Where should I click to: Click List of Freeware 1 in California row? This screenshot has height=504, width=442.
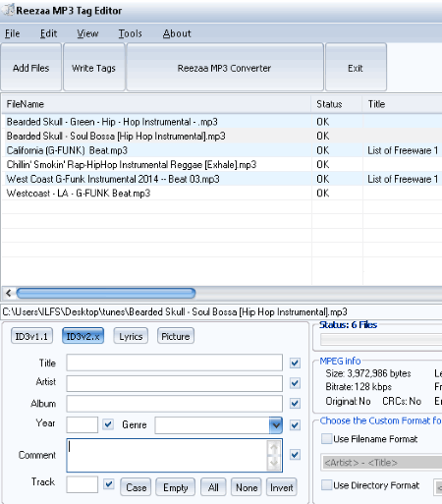click(x=403, y=150)
